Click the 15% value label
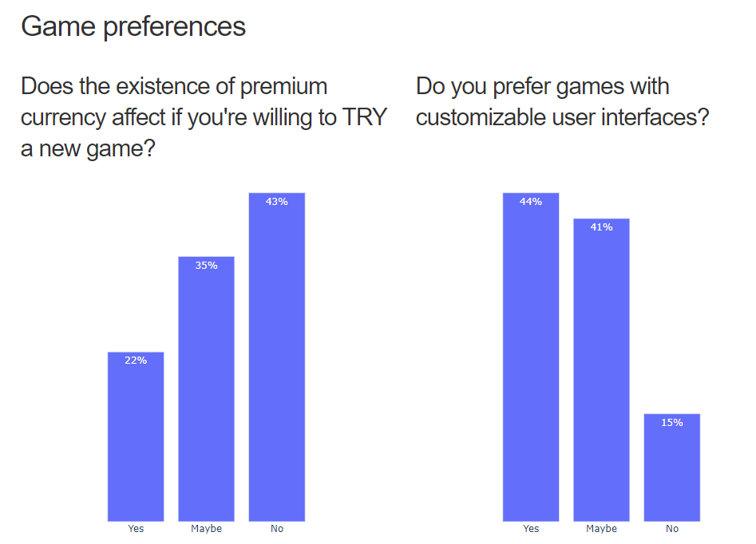 tap(672, 423)
